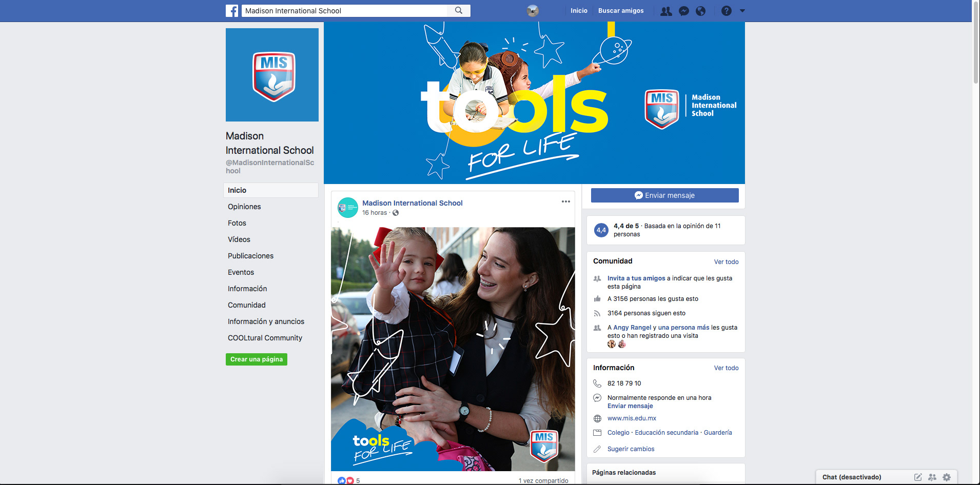Open the user profile avatar in top bar
This screenshot has width=980, height=485.
coord(533,11)
